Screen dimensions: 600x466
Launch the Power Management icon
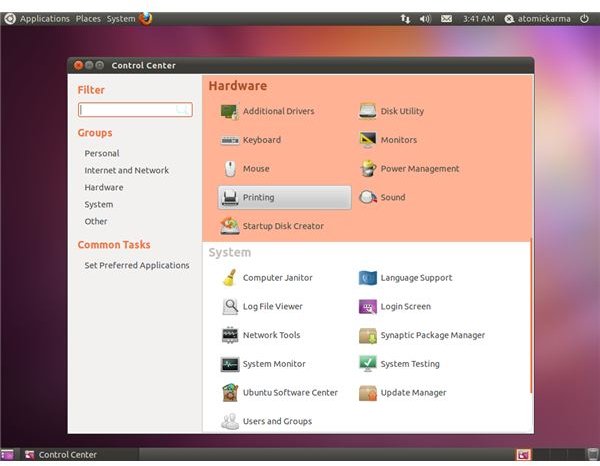click(x=368, y=168)
